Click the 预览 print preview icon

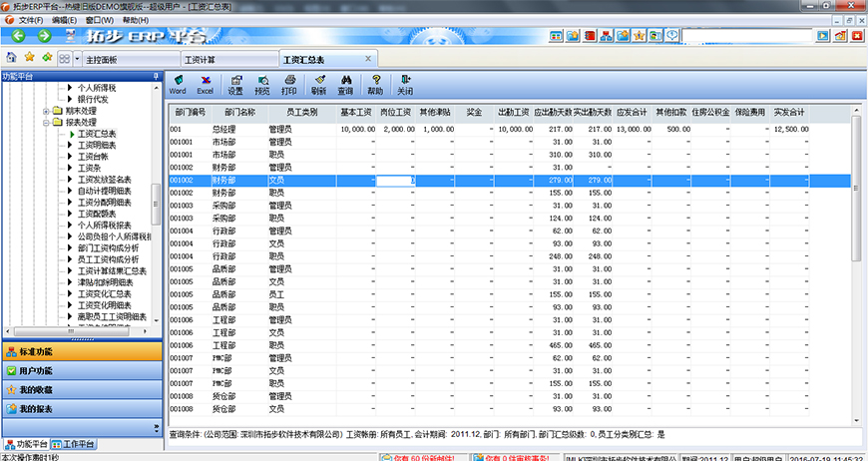[262, 84]
